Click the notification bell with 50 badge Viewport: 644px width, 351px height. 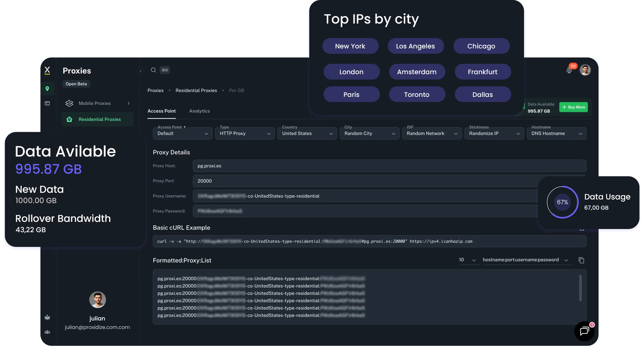(569, 70)
